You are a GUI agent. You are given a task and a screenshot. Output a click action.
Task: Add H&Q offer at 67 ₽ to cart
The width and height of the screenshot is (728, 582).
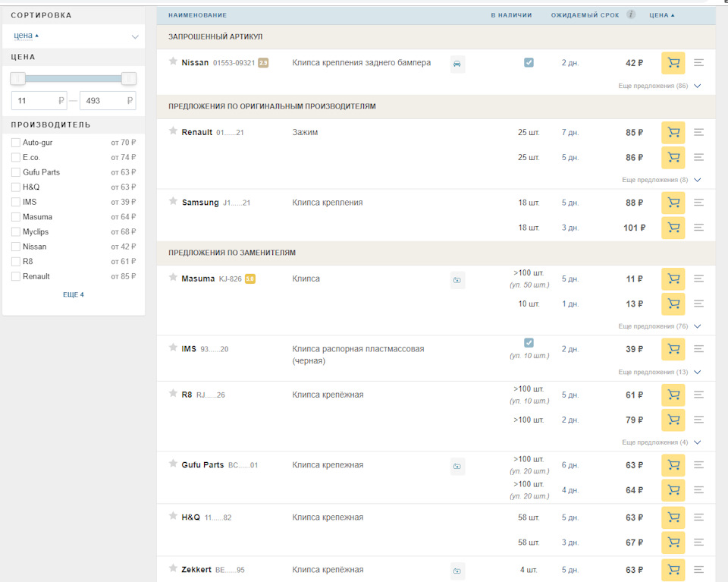[x=673, y=543]
